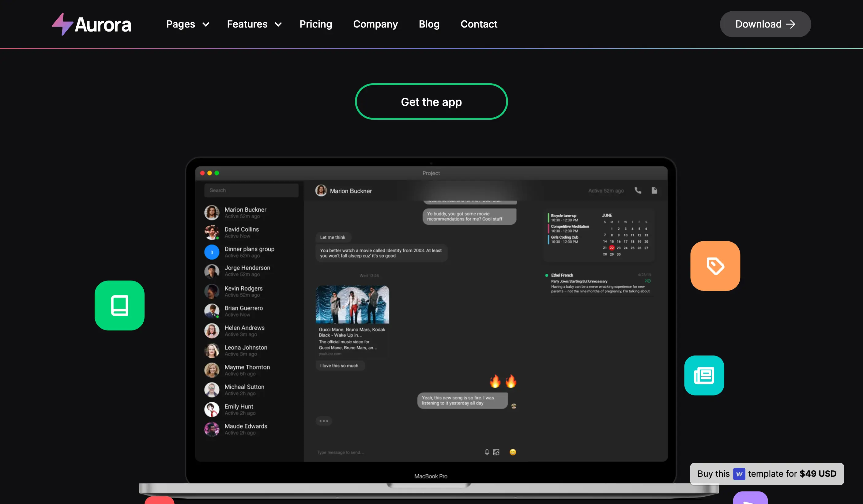The width and height of the screenshot is (863, 504).
Task: Go to the Blog page
Action: click(429, 24)
